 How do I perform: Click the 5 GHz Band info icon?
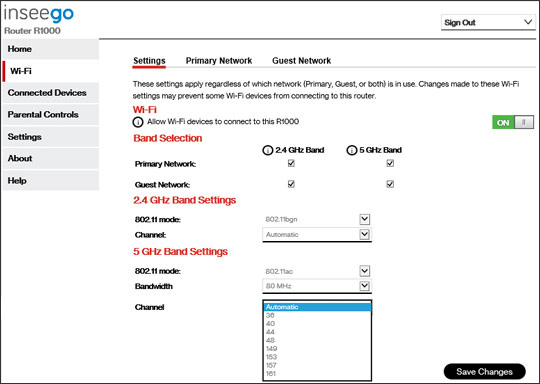[352, 151]
